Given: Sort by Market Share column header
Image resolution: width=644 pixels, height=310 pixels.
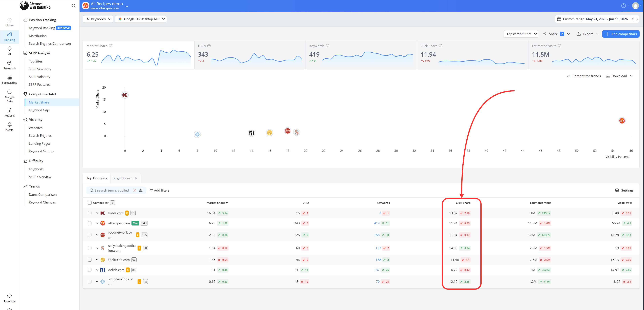Looking at the screenshot, I should [x=217, y=203].
